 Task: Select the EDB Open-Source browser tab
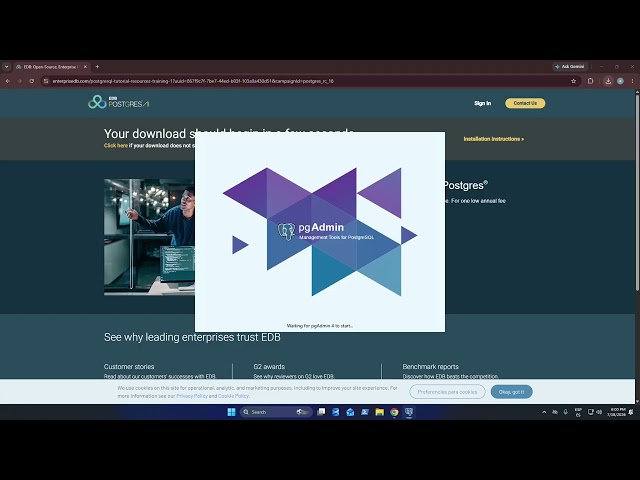pyautogui.click(x=51, y=67)
